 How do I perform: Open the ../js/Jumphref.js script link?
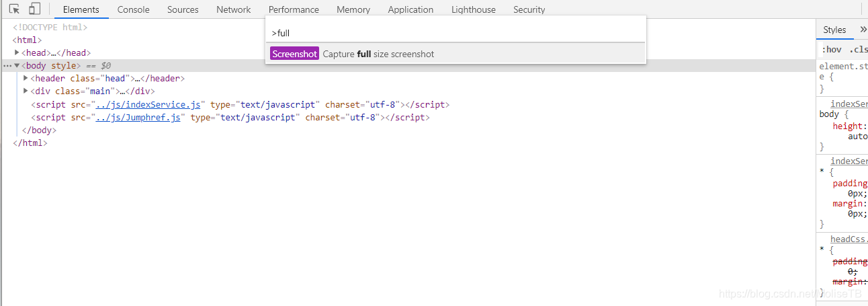tap(138, 117)
